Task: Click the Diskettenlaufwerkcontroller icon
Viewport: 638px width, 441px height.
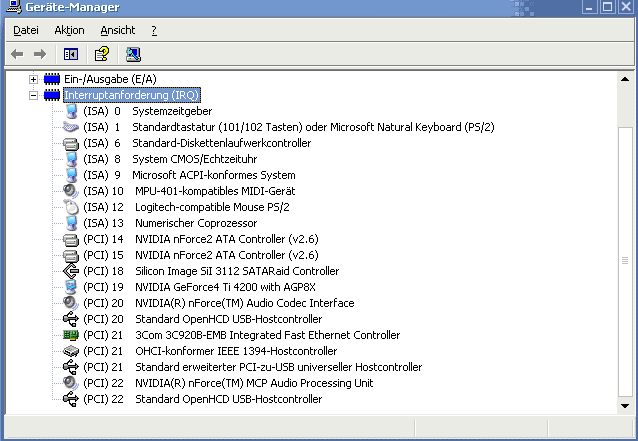Action: coord(71,143)
